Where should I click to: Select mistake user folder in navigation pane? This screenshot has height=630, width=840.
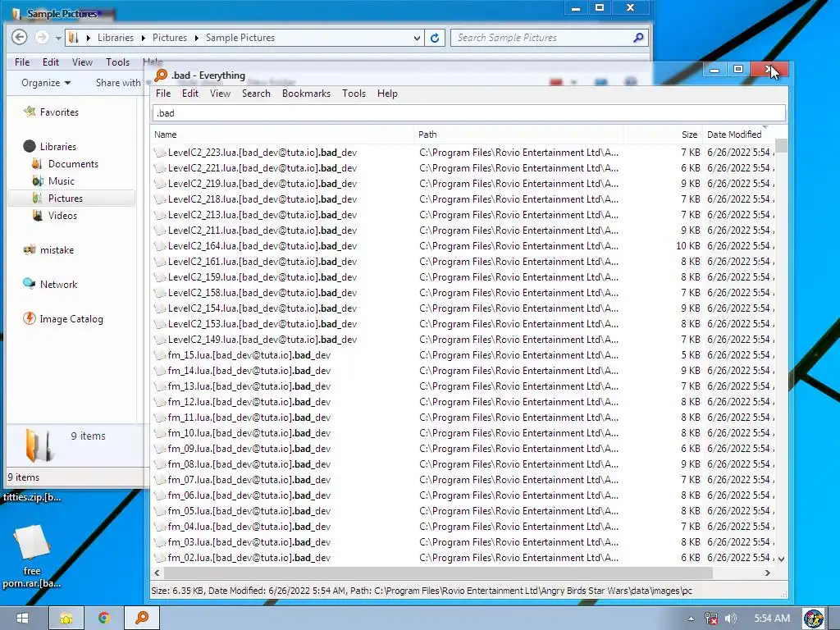coord(57,250)
